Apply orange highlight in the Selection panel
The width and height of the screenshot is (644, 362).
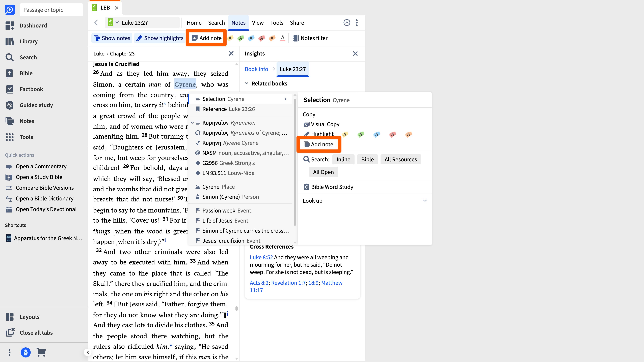tap(409, 134)
